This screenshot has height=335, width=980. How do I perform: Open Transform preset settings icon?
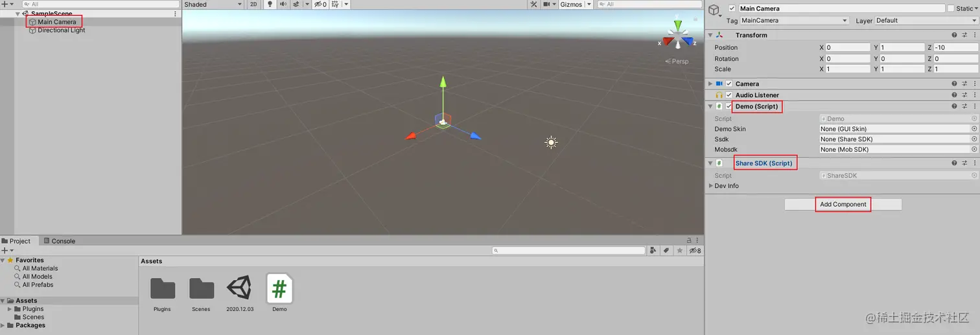point(964,35)
